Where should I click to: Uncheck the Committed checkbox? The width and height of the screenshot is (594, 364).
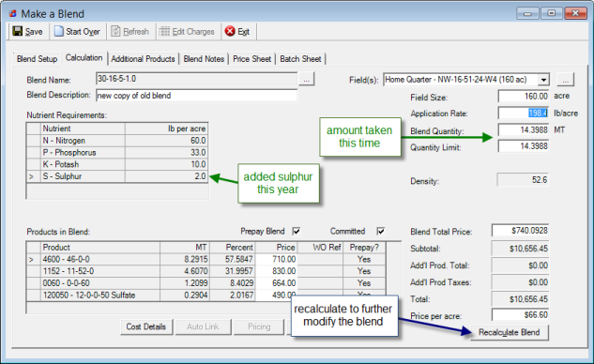pos(381,231)
